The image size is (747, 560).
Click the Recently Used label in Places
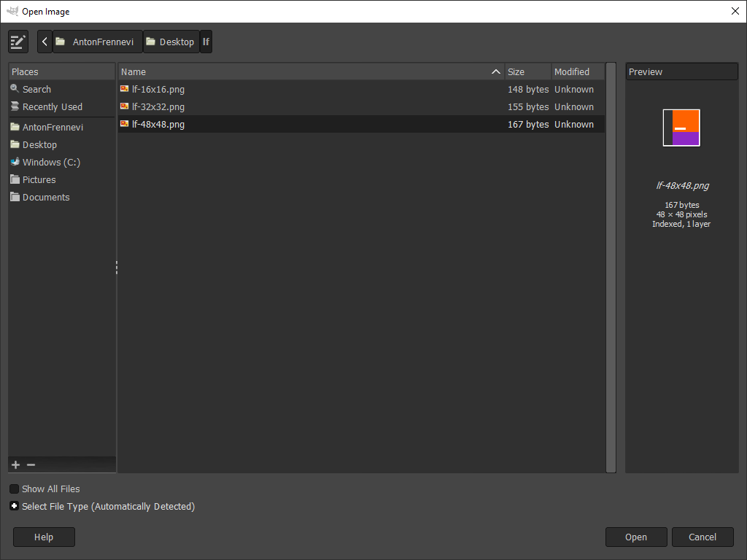pyautogui.click(x=53, y=106)
